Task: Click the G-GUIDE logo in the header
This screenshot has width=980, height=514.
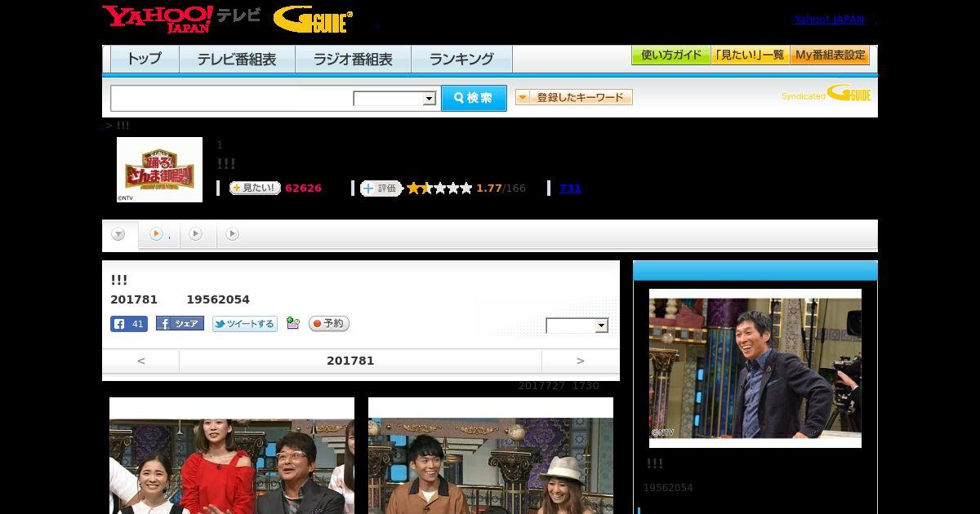Action: coord(314,20)
